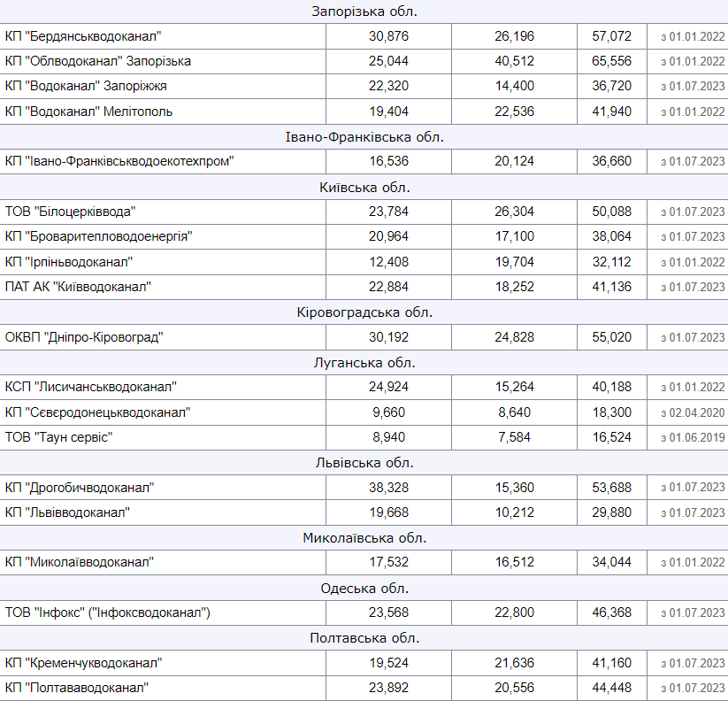
Task: Select the КП "Полтававодоканал" row name
Action: point(76,688)
